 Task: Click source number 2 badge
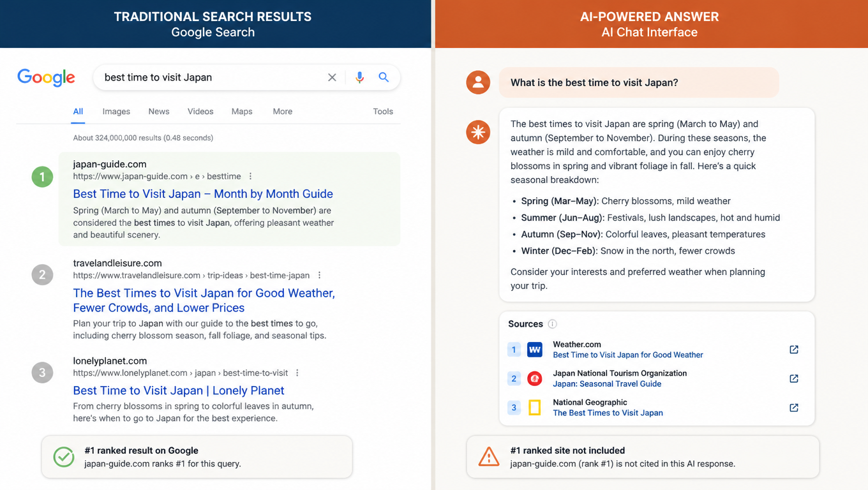click(514, 378)
